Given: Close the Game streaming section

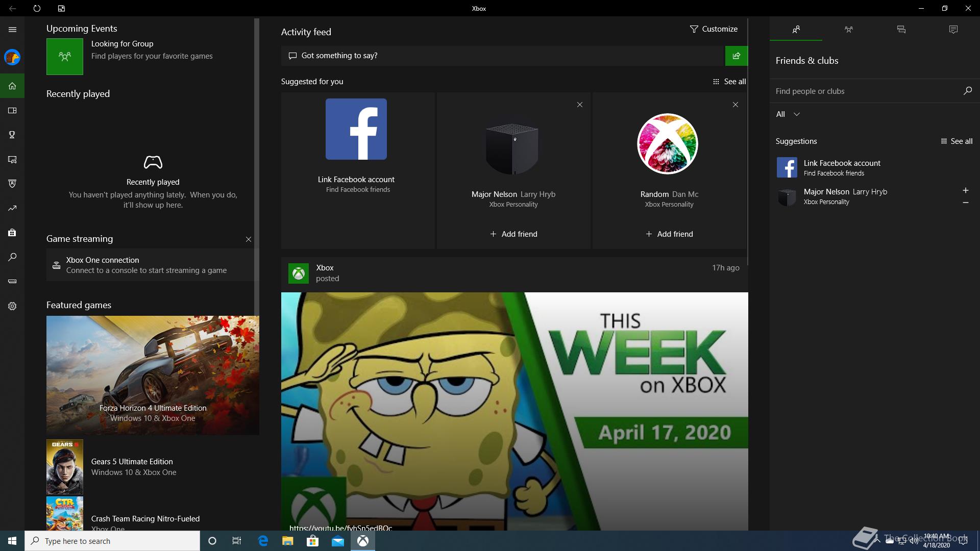Looking at the screenshot, I should tap(249, 239).
